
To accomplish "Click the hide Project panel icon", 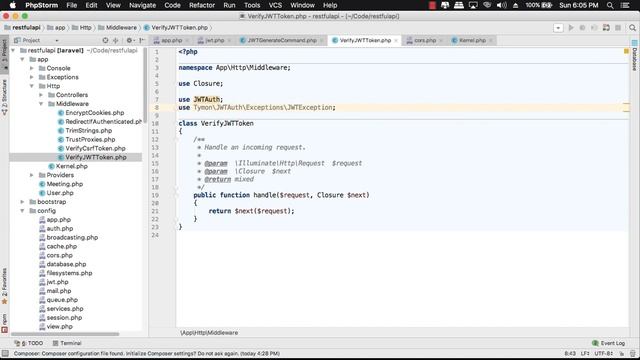I will [x=142, y=40].
